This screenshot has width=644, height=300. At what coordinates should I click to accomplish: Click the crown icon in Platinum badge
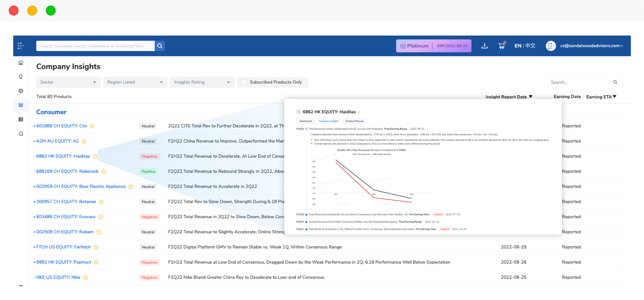click(403, 46)
